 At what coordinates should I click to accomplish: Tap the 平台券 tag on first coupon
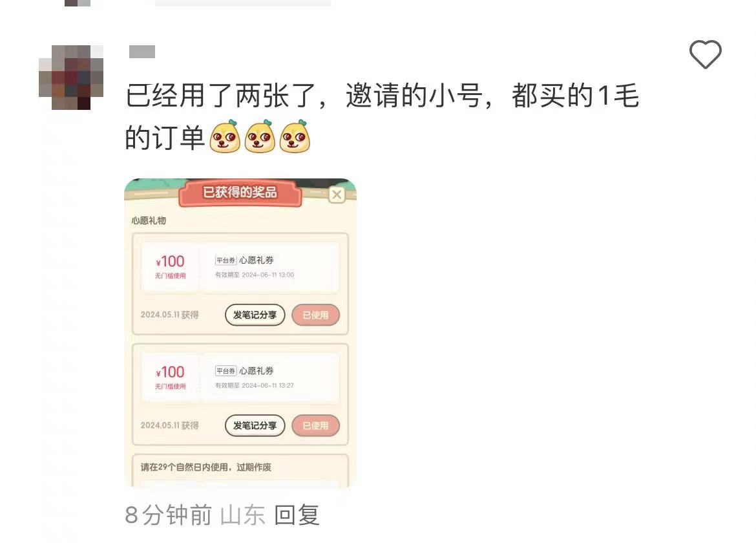click(x=226, y=261)
